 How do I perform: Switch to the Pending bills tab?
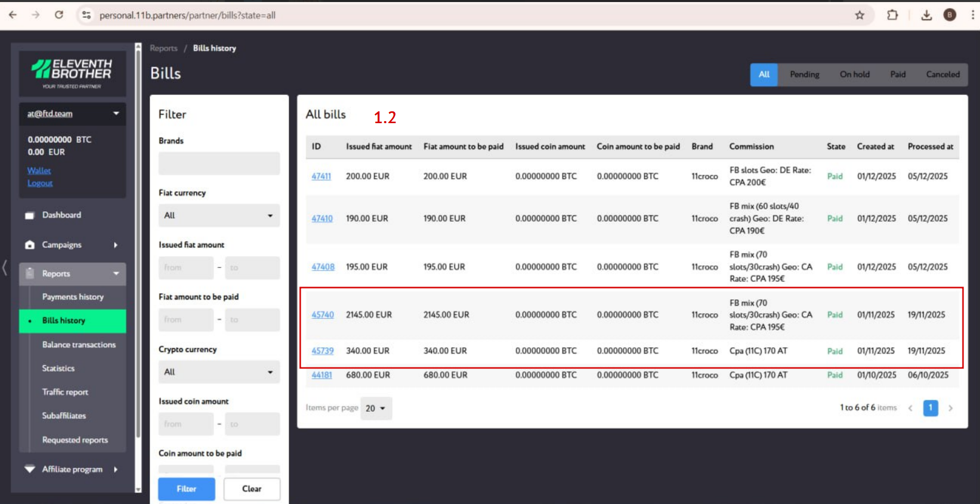pyautogui.click(x=804, y=74)
